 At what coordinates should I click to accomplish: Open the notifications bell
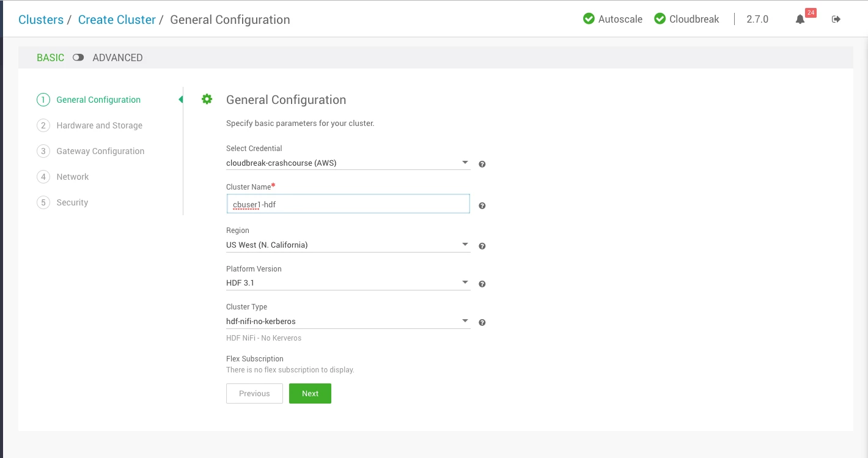(800, 20)
